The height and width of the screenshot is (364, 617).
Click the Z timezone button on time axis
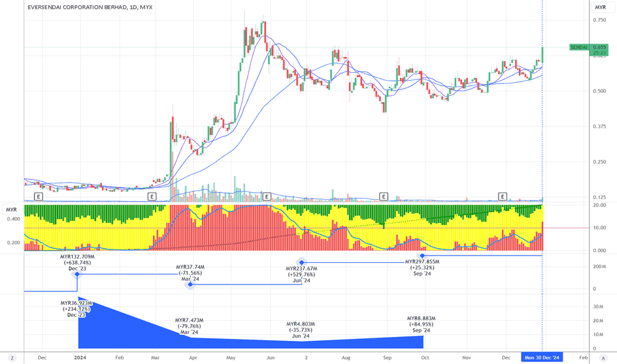click(12, 357)
